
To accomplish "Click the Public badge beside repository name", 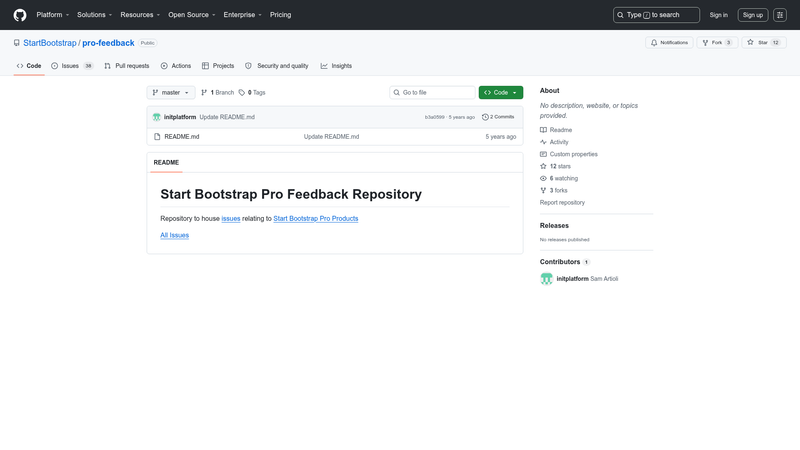I will pos(147,43).
